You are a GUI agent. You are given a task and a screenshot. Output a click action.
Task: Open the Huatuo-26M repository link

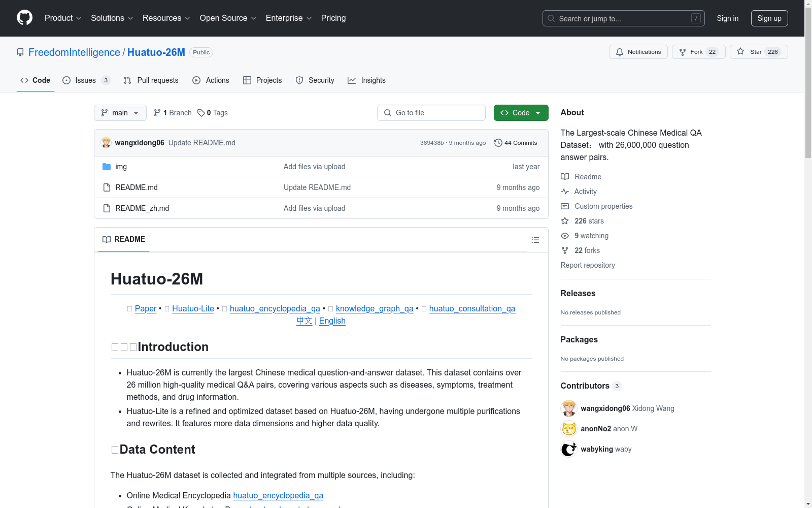156,52
